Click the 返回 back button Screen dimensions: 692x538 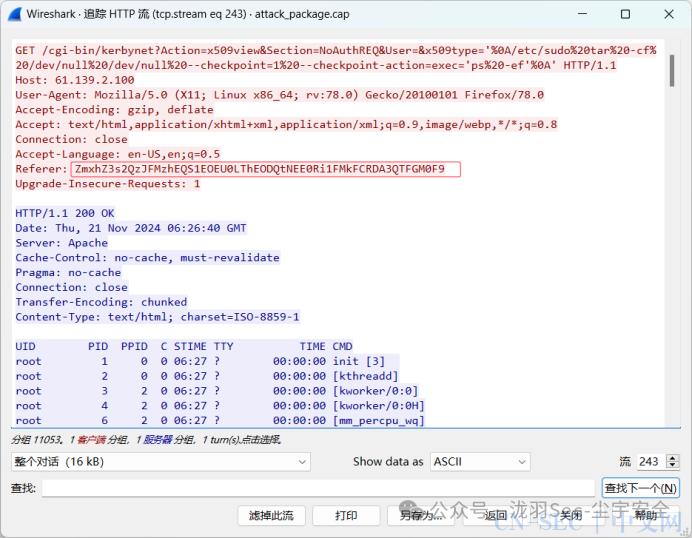496,515
